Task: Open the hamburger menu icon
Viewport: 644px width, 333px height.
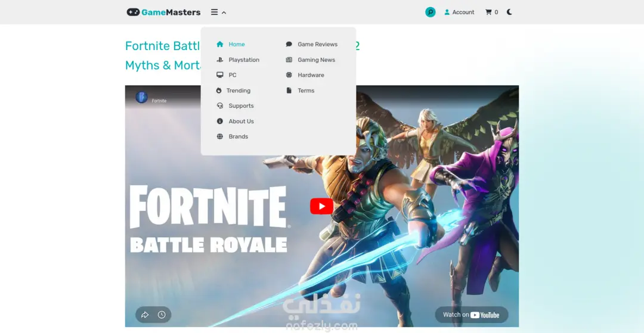Action: pyautogui.click(x=215, y=13)
